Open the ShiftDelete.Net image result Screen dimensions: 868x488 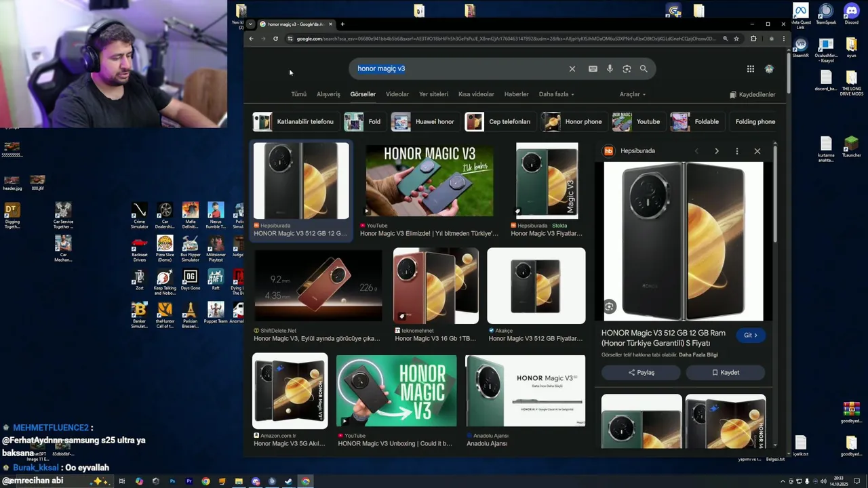tap(318, 286)
